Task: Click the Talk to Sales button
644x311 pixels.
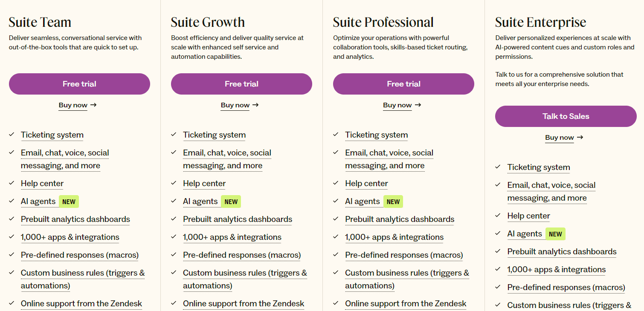Action: coord(566,116)
